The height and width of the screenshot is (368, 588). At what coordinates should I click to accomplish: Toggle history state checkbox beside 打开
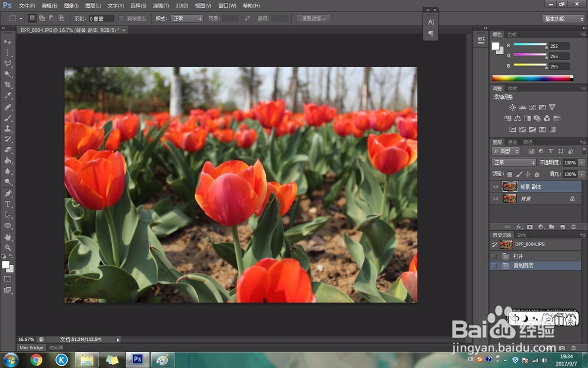point(495,256)
